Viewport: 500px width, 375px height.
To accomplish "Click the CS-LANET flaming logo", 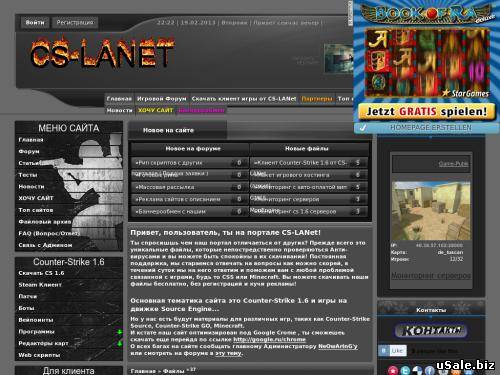I will coord(102,53).
